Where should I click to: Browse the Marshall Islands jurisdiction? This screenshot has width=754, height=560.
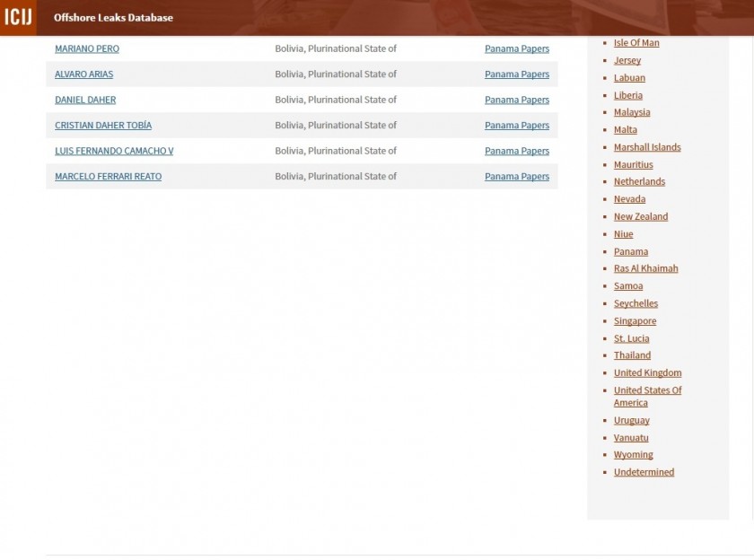click(x=647, y=147)
